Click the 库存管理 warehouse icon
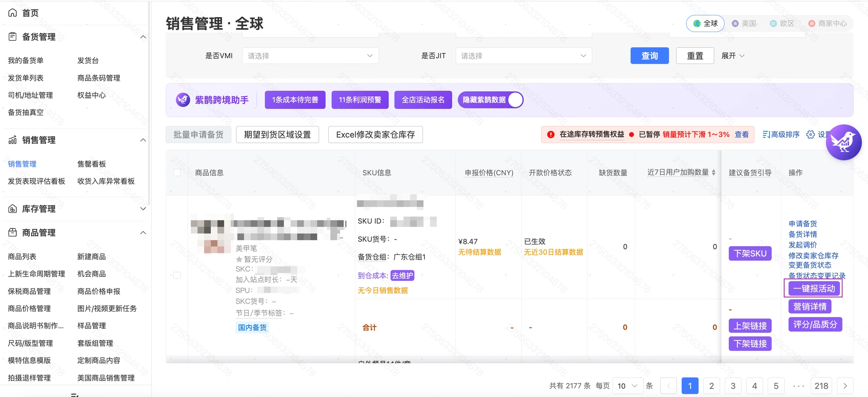Viewport: 868px width, 397px height. coord(13,209)
